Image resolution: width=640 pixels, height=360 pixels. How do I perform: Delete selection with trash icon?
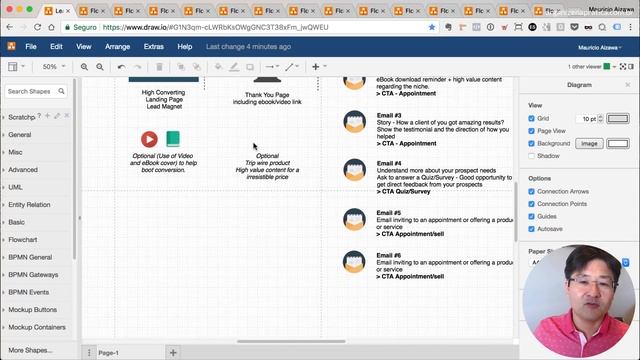click(159, 67)
